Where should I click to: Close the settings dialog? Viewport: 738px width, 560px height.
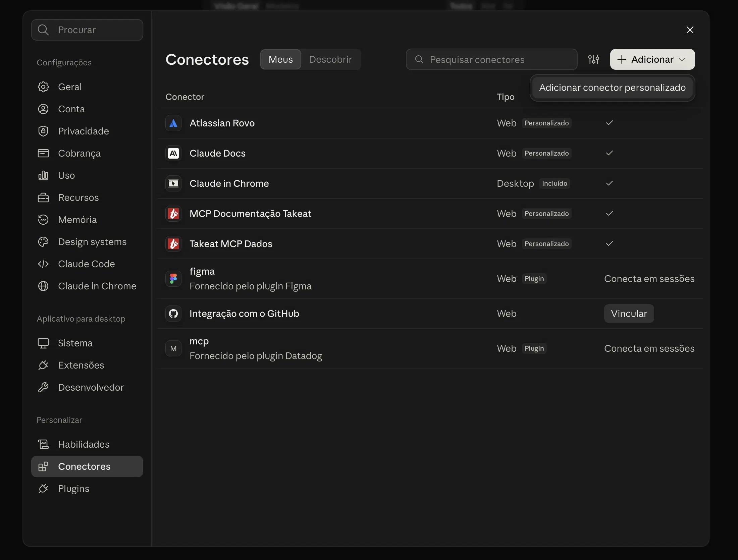(690, 30)
